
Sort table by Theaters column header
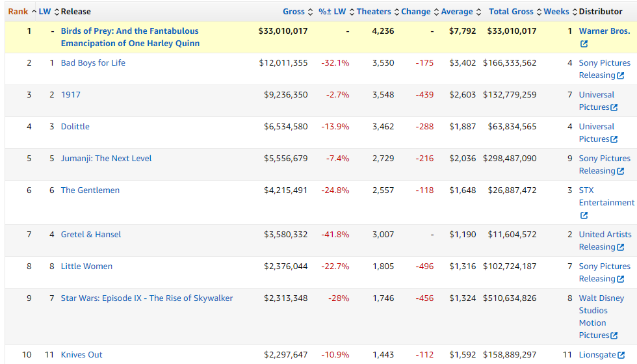coord(374,12)
